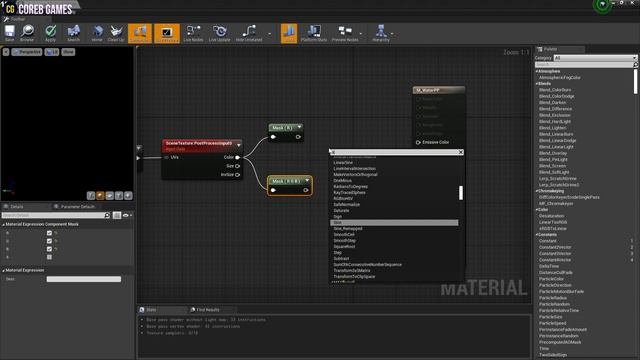Select the third preview shape icon

(109, 196)
